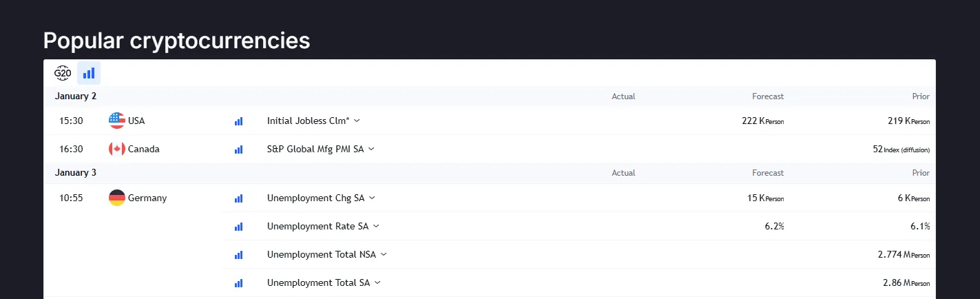This screenshot has height=299, width=980.
Task: Click the Popular cryptocurrencies heading
Action: (x=176, y=41)
